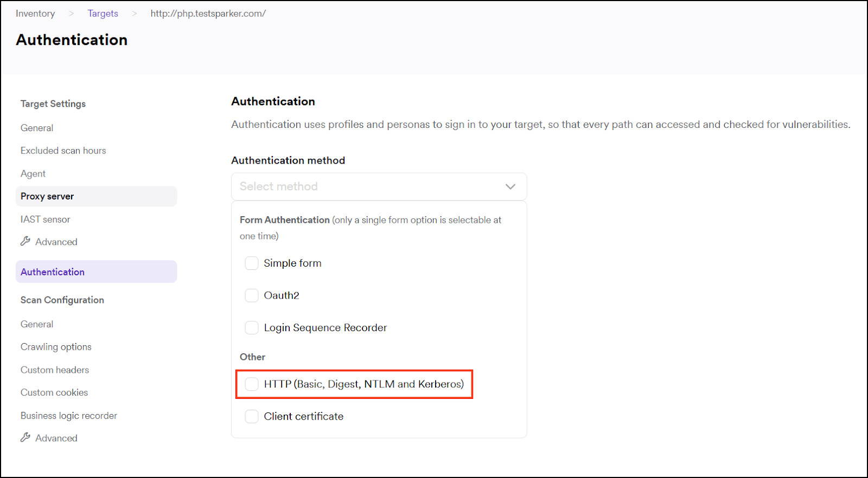Open Proxy server settings in the sidebar

(47, 196)
